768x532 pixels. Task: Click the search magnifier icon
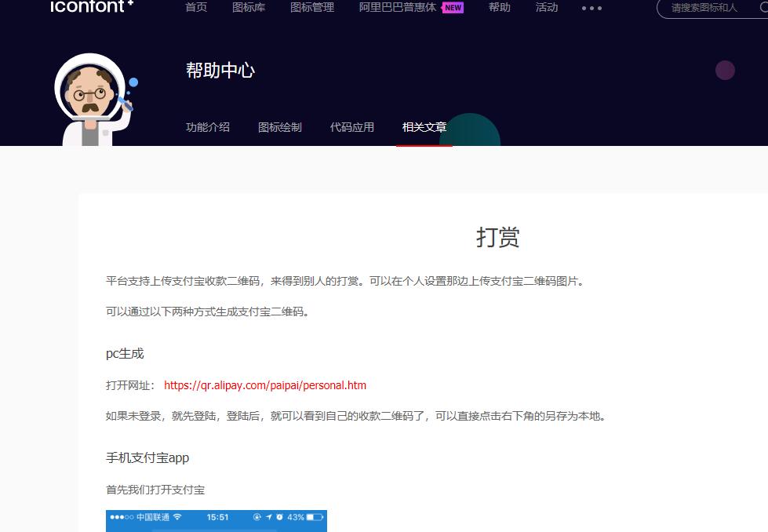click(x=764, y=9)
